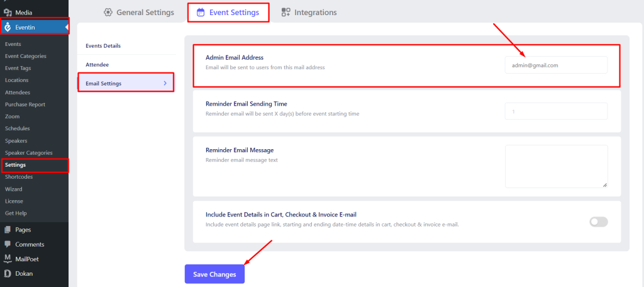Click the Media library icon in sidebar

click(8, 13)
